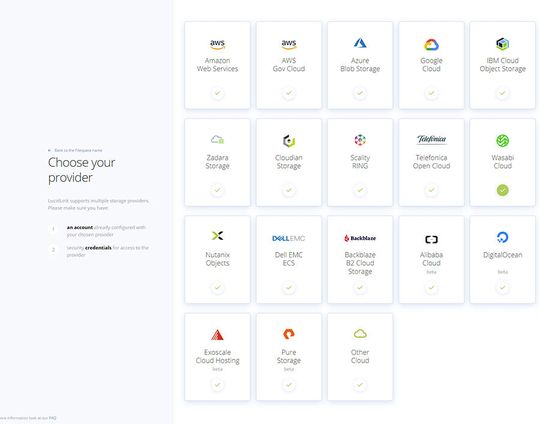
Task: Click the Amazon Web Services aws logo
Action: pyautogui.click(x=217, y=44)
